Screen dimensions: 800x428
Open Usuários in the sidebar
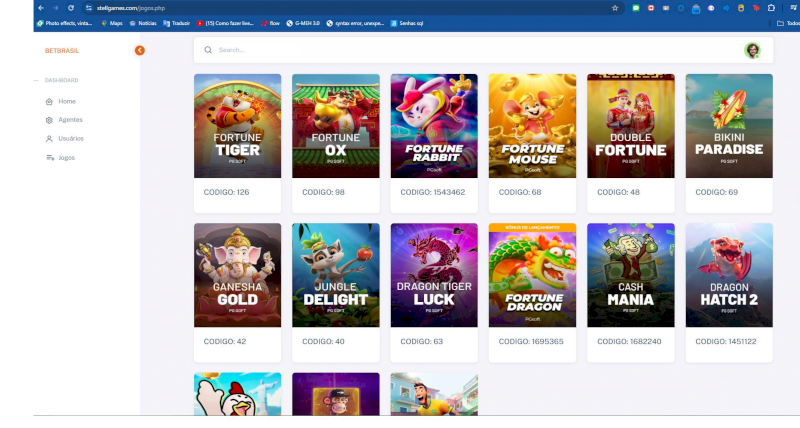coord(71,139)
